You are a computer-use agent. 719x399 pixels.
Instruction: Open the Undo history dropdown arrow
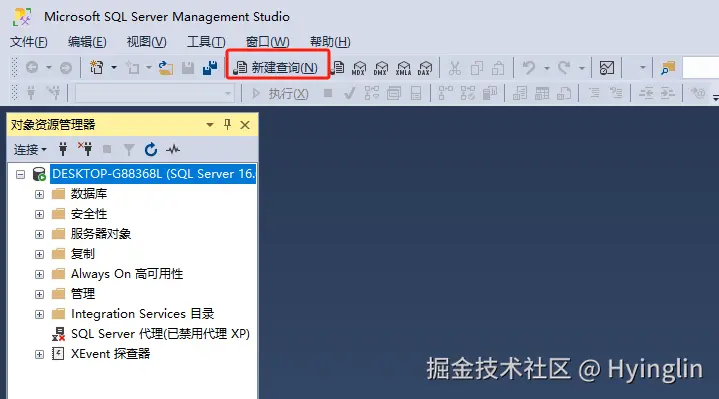[x=547, y=68]
